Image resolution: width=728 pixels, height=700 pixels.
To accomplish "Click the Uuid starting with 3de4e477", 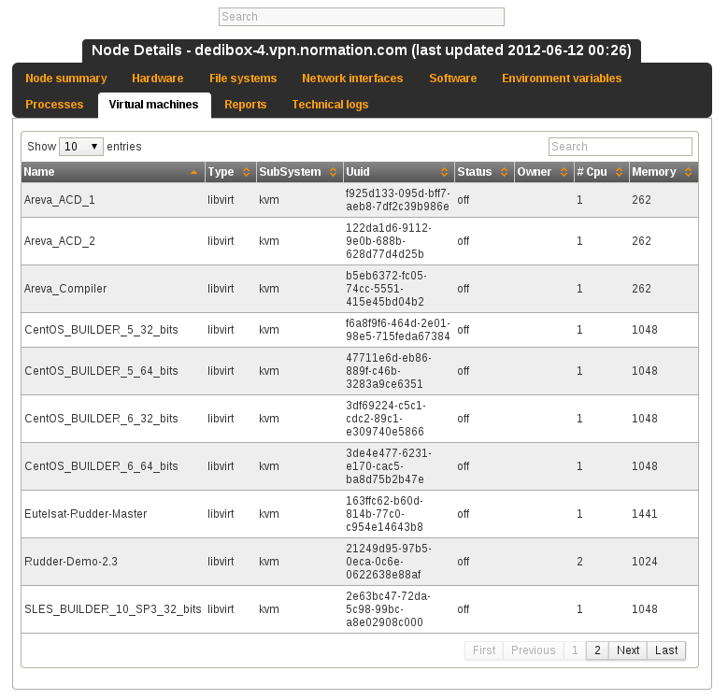I will [389, 466].
